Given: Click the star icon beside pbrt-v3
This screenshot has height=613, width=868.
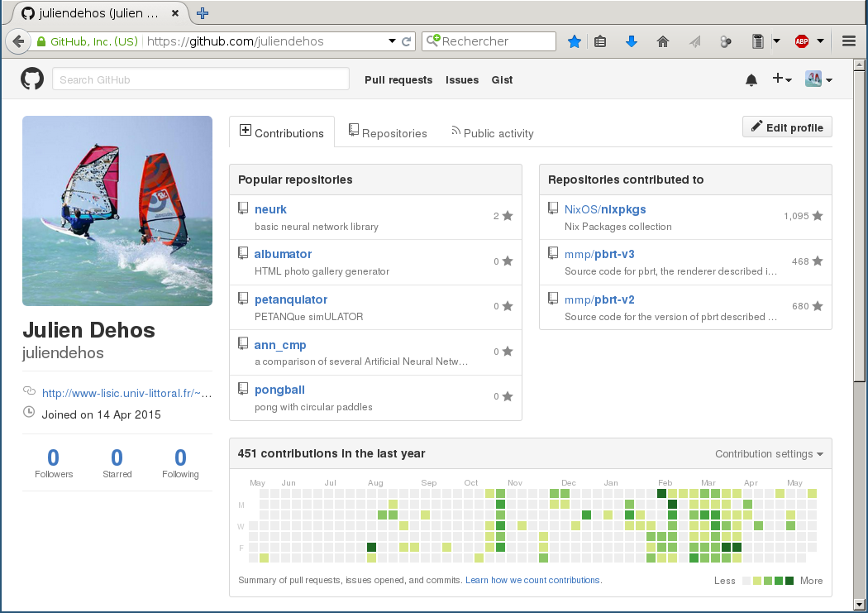Looking at the screenshot, I should click(818, 261).
